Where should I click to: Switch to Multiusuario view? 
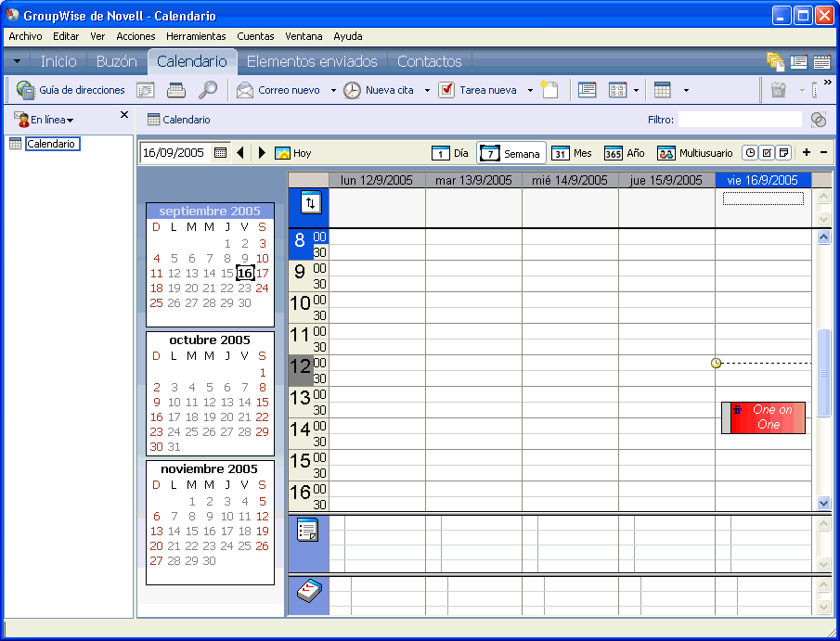(x=695, y=153)
